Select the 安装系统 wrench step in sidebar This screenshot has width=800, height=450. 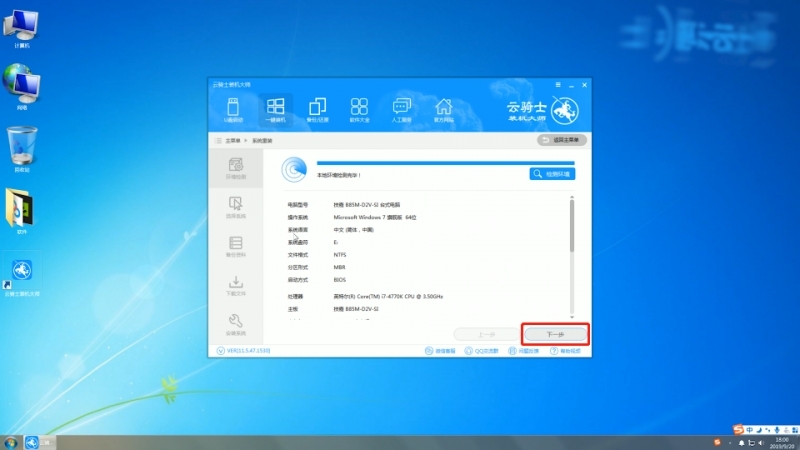tap(236, 324)
